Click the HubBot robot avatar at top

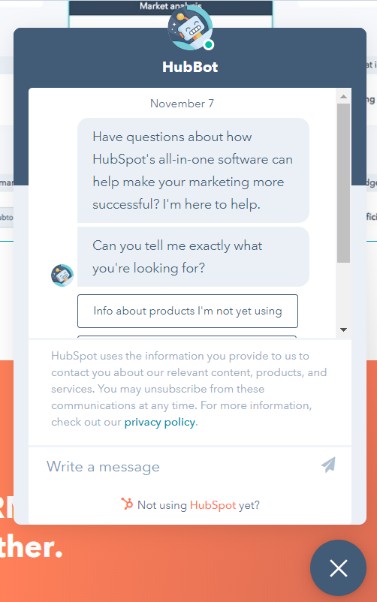coord(190,28)
